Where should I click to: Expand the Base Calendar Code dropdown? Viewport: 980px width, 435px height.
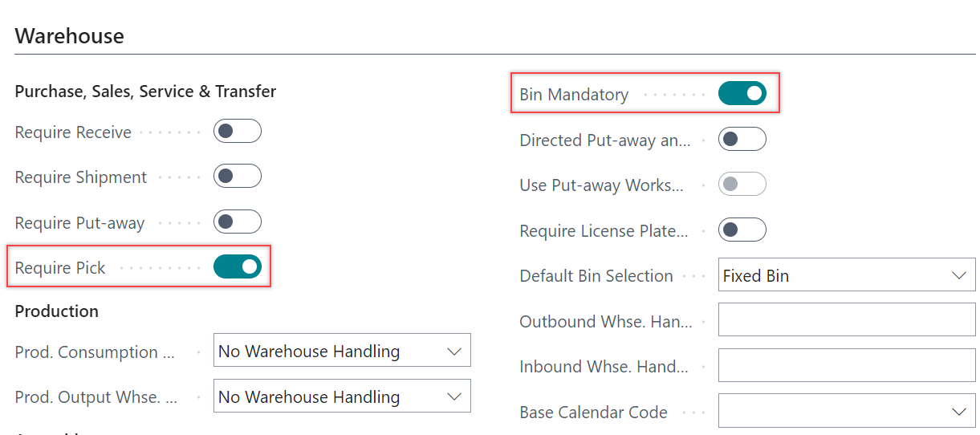(x=847, y=412)
